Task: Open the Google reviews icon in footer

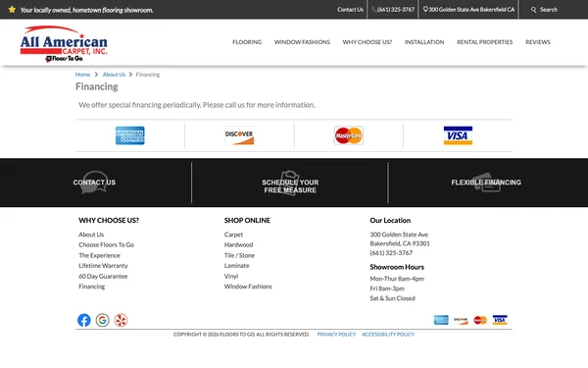Action: tap(102, 320)
